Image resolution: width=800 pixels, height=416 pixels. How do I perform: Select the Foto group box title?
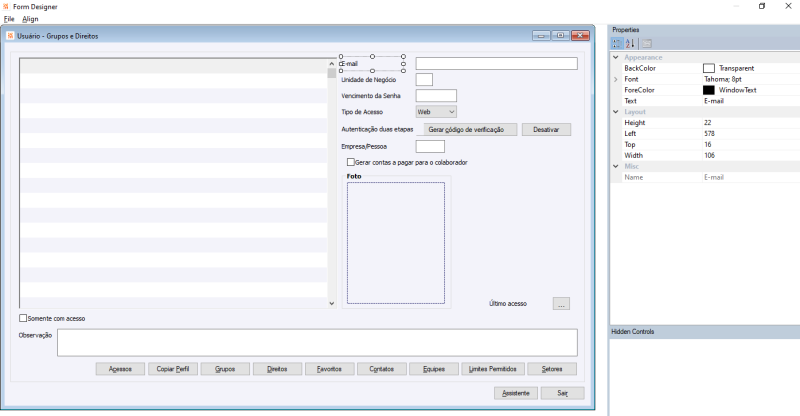(x=354, y=176)
